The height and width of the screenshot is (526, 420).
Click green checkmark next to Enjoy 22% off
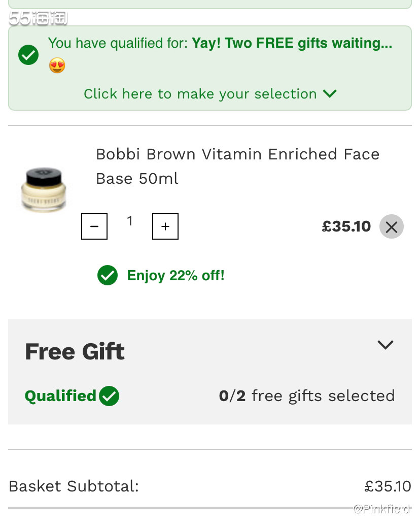[x=107, y=275]
